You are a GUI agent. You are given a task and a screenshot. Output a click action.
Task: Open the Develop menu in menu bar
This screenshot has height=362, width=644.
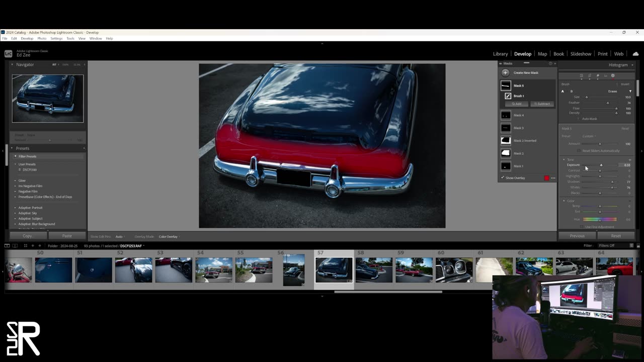[27, 38]
